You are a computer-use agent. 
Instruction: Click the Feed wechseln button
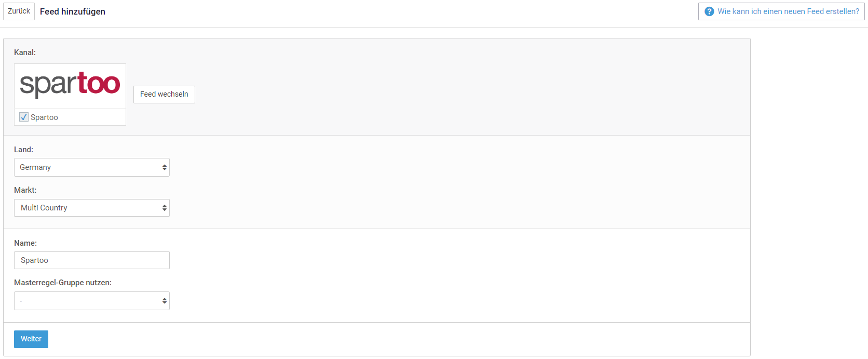coord(164,95)
